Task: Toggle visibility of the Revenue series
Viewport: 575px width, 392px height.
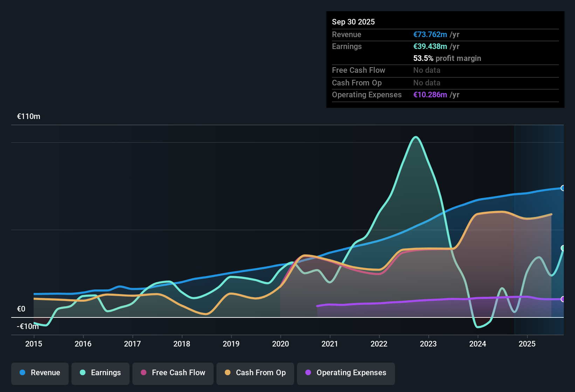Action: pos(40,373)
